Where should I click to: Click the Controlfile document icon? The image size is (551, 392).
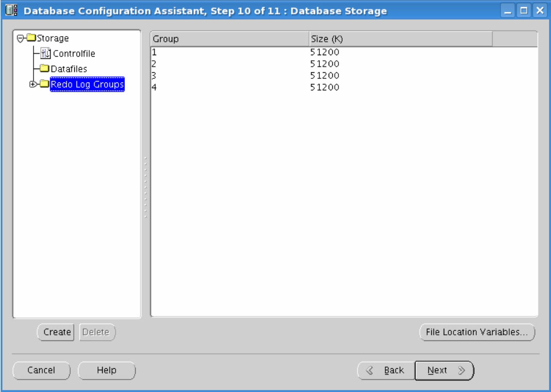click(45, 54)
